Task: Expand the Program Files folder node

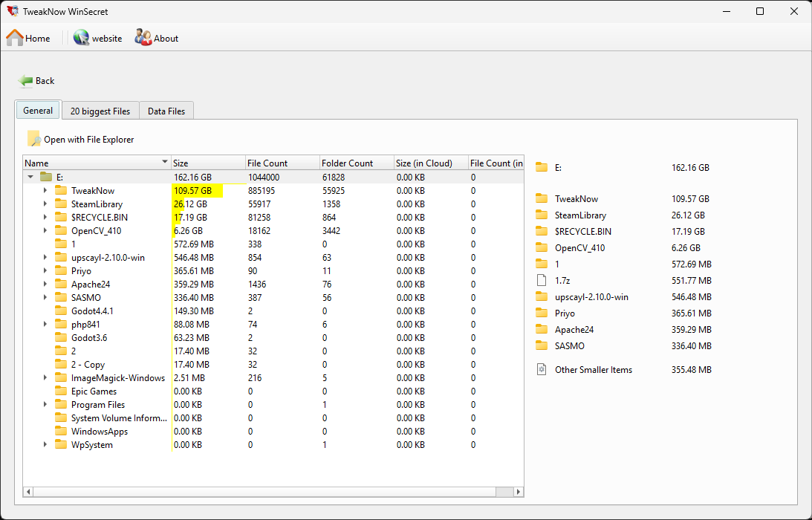Action: click(x=45, y=405)
